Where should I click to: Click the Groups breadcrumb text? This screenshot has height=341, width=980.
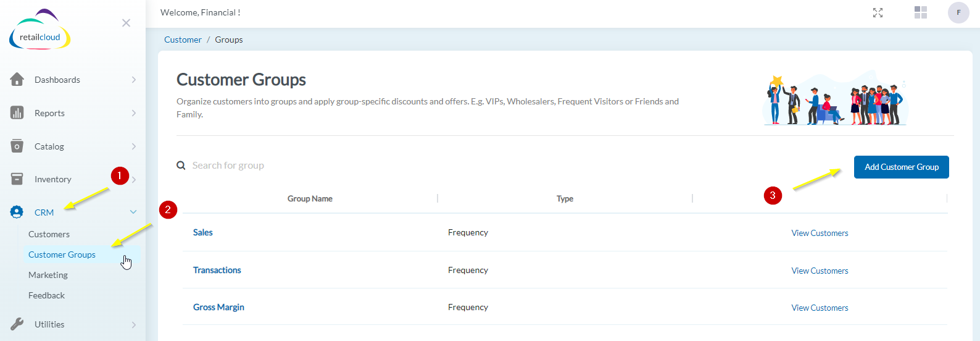(229, 40)
